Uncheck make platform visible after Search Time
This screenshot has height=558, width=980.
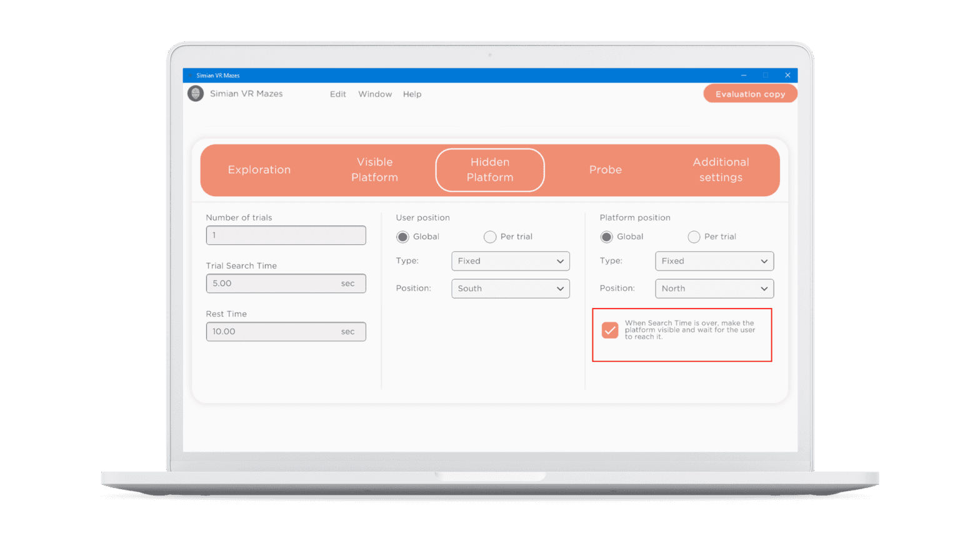click(610, 330)
